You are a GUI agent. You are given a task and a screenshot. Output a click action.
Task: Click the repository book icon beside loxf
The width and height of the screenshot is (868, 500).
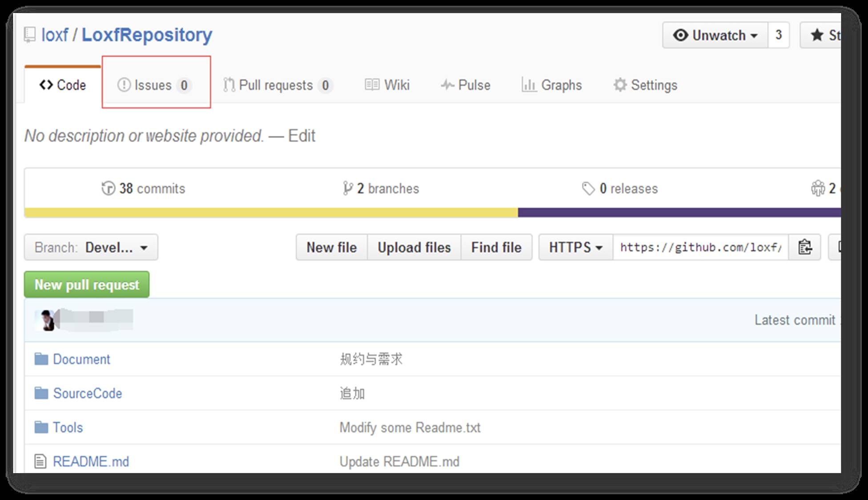[x=30, y=35]
